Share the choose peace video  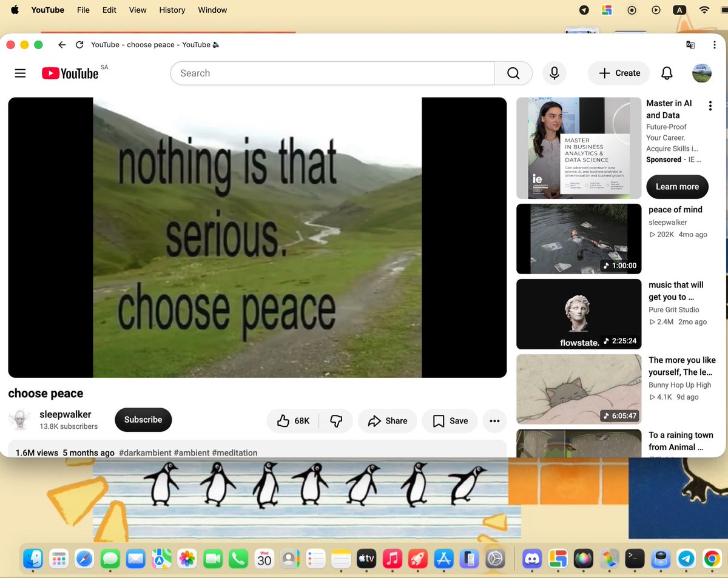coord(388,421)
